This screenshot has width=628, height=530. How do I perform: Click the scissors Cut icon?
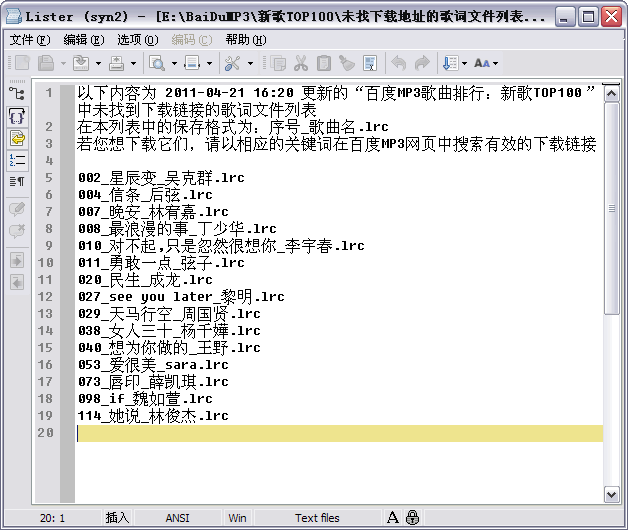pyautogui.click(x=301, y=63)
